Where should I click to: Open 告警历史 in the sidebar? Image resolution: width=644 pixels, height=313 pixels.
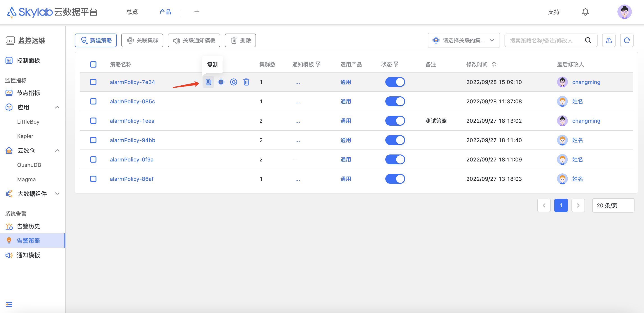[x=28, y=226]
